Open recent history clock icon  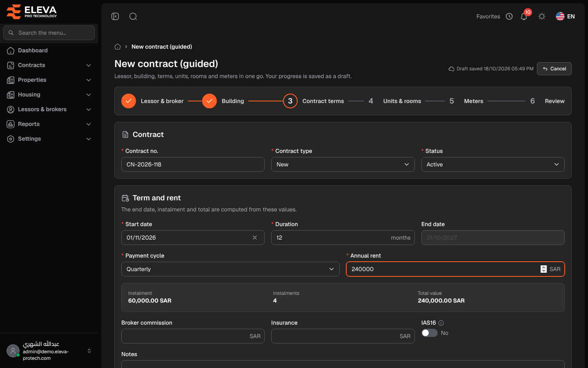pyautogui.click(x=509, y=16)
